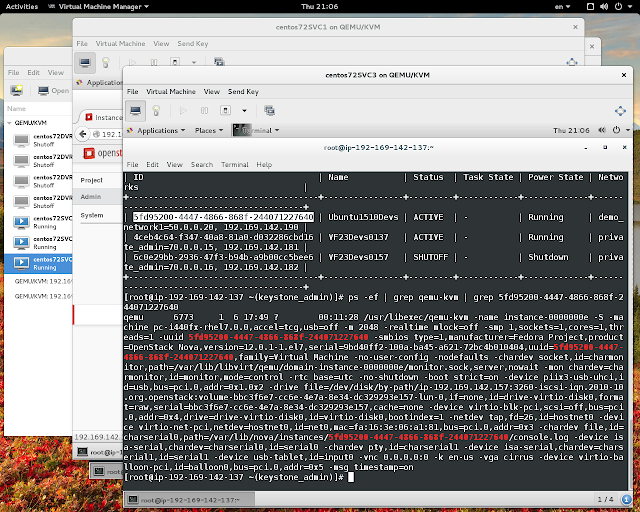Viewport: 640px width, 512px height.
Task: Show virtual hardware details lightbulb icon in centos72SVC3
Action: [x=156, y=110]
